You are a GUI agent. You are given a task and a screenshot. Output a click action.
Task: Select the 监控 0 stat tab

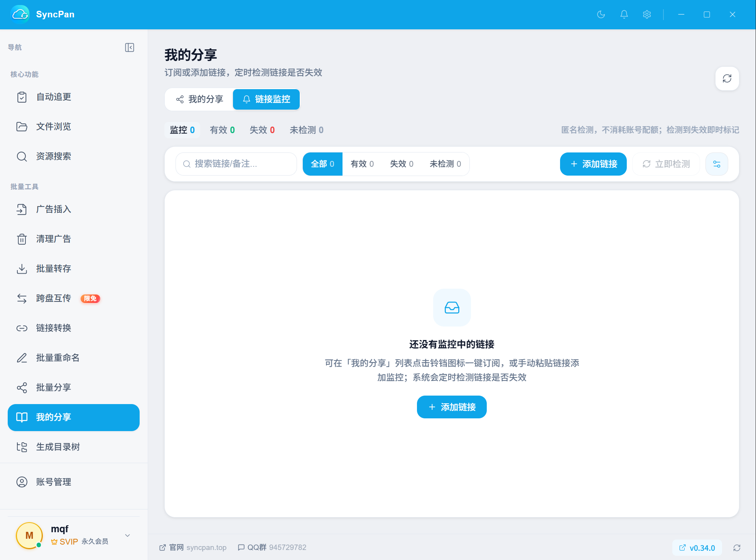pyautogui.click(x=182, y=130)
